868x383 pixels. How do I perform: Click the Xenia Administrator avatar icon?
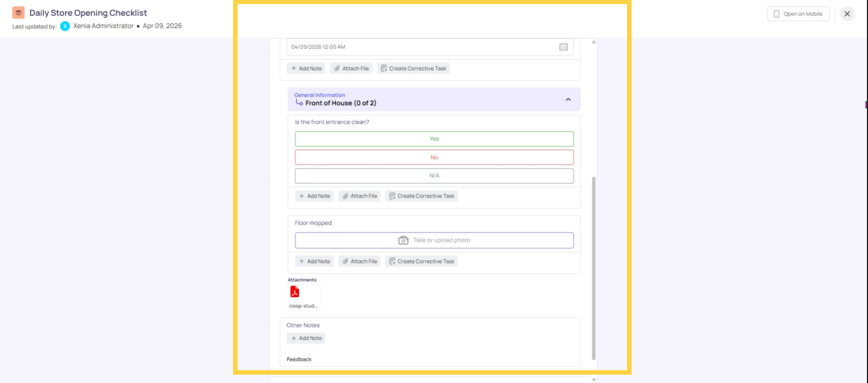pos(65,26)
